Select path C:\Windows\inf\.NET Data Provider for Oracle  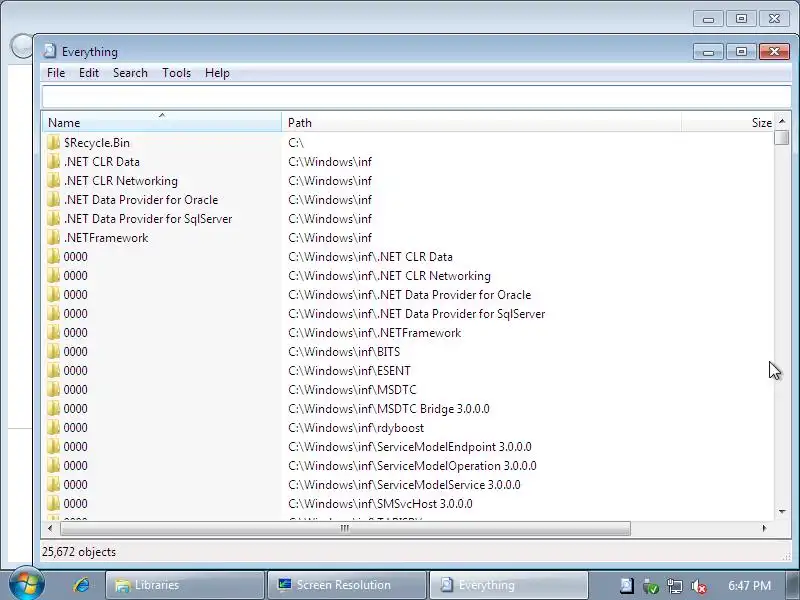(x=410, y=294)
